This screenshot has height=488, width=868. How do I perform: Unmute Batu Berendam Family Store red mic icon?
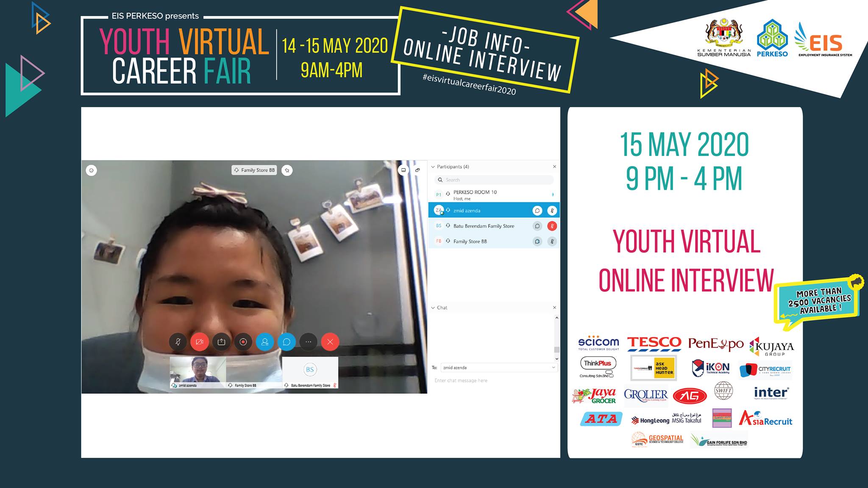[552, 226]
